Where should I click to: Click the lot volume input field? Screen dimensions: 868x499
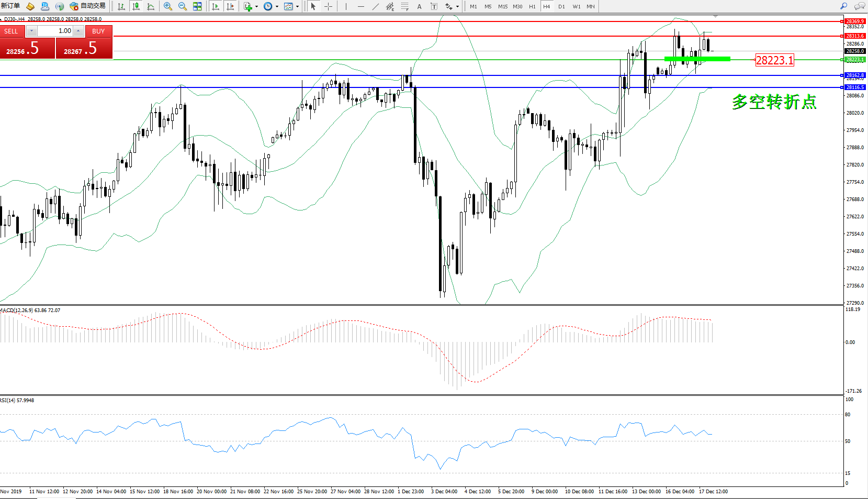[55, 31]
